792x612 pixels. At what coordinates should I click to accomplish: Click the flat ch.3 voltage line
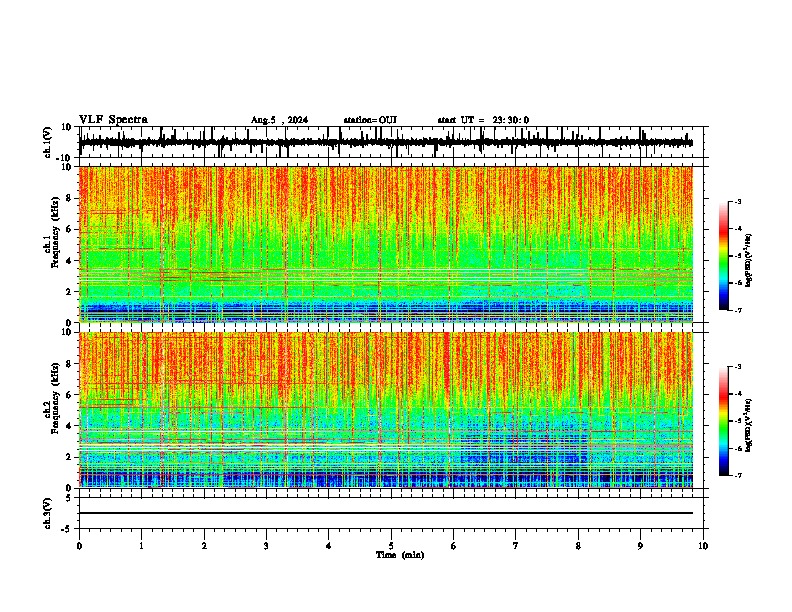tap(386, 513)
